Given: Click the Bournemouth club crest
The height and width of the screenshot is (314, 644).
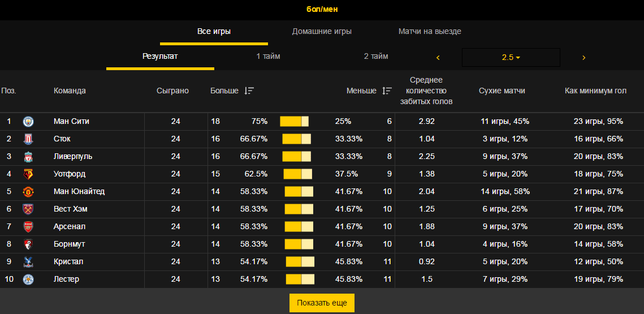Looking at the screenshot, I should (28, 244).
